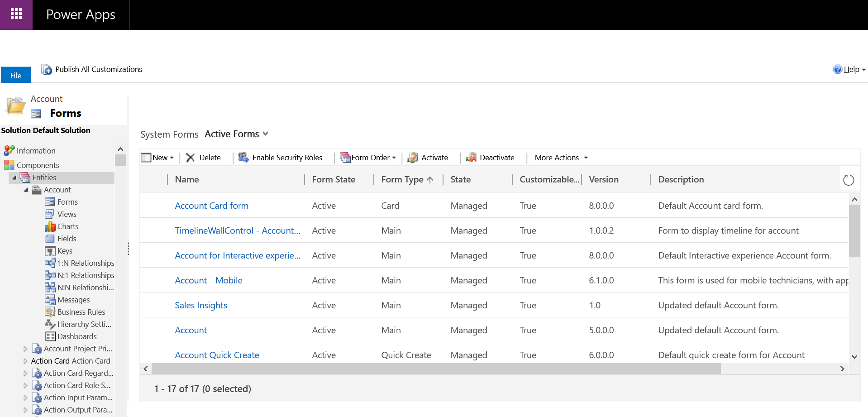
Task: Click the Deactivate form icon
Action: click(x=471, y=158)
